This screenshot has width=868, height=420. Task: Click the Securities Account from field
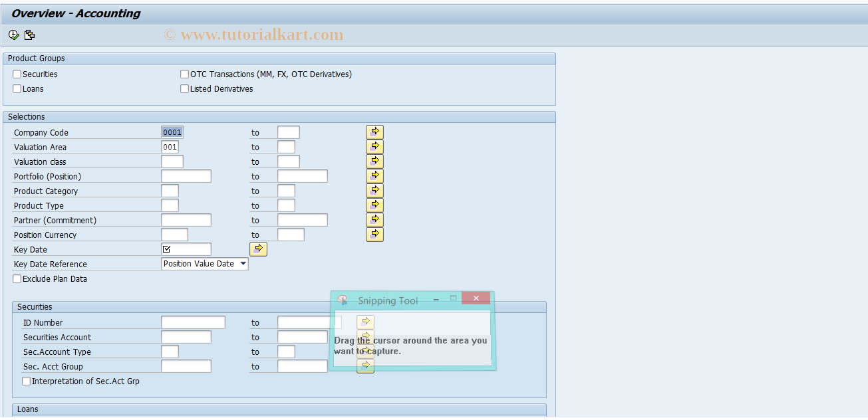186,337
